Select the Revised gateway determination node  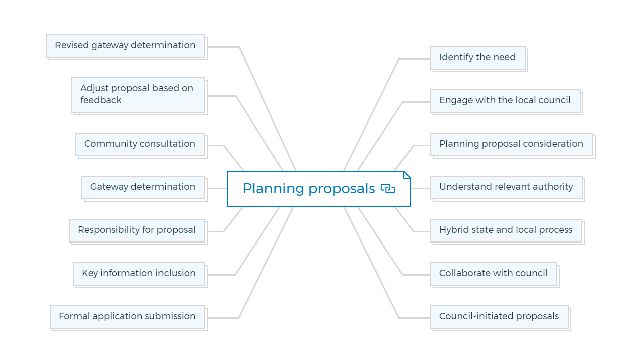[125, 46]
